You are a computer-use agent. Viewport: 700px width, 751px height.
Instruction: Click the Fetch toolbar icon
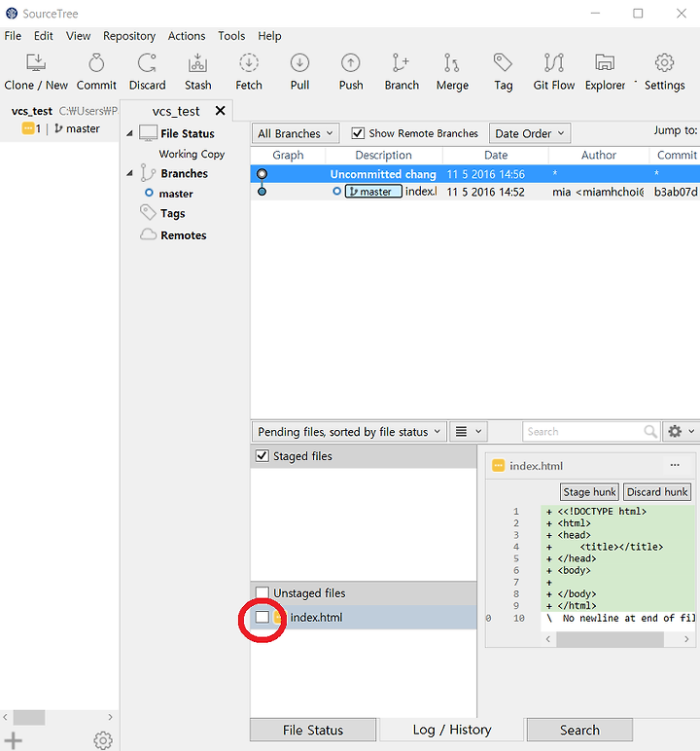click(x=249, y=63)
